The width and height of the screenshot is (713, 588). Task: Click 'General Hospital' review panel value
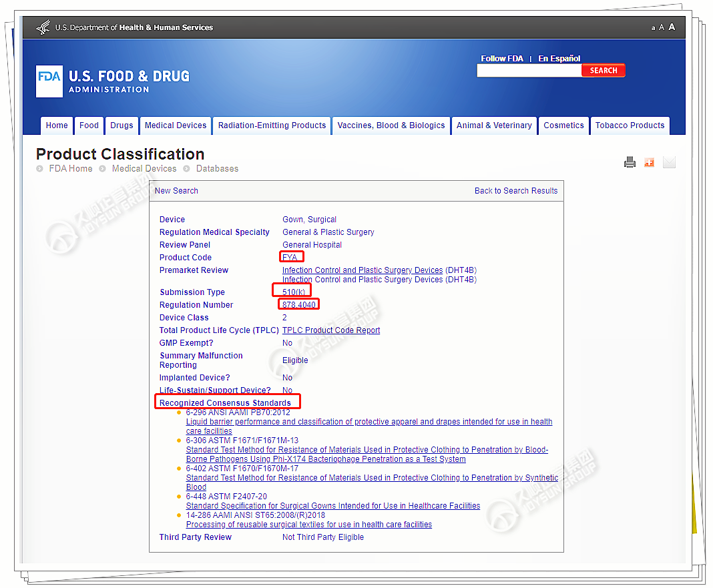point(312,245)
